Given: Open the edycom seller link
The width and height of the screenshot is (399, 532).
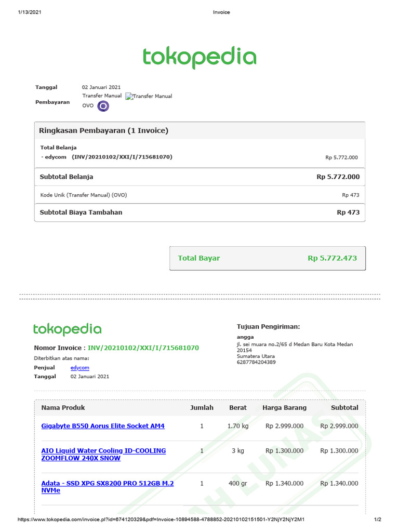Looking at the screenshot, I should (x=79, y=367).
